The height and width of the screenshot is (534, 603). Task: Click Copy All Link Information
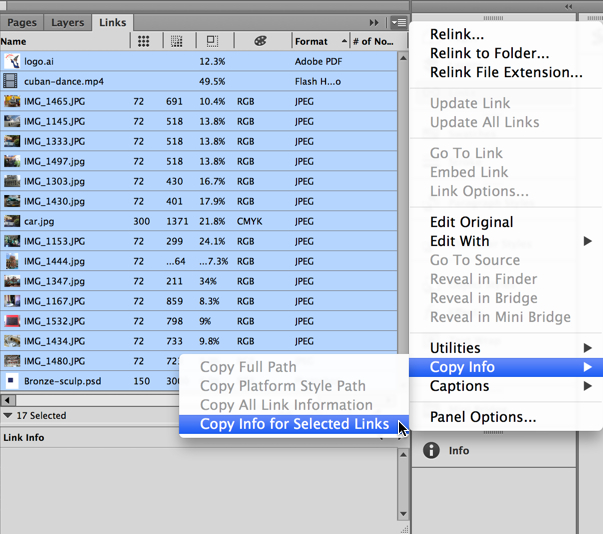click(x=287, y=405)
